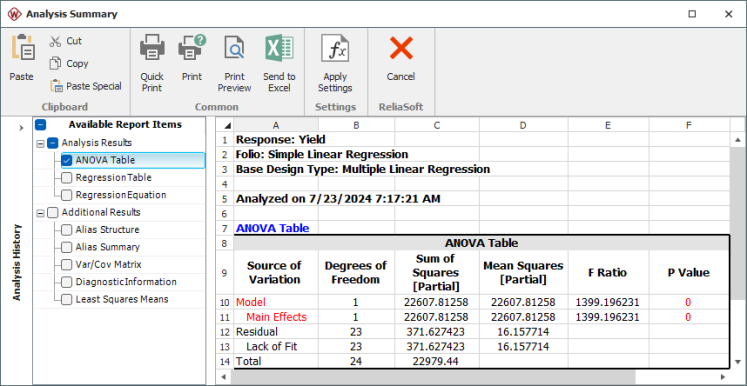Screen dimensions: 747x386
Task: Select the 'Source of Variation' header cell
Action: [x=276, y=273]
